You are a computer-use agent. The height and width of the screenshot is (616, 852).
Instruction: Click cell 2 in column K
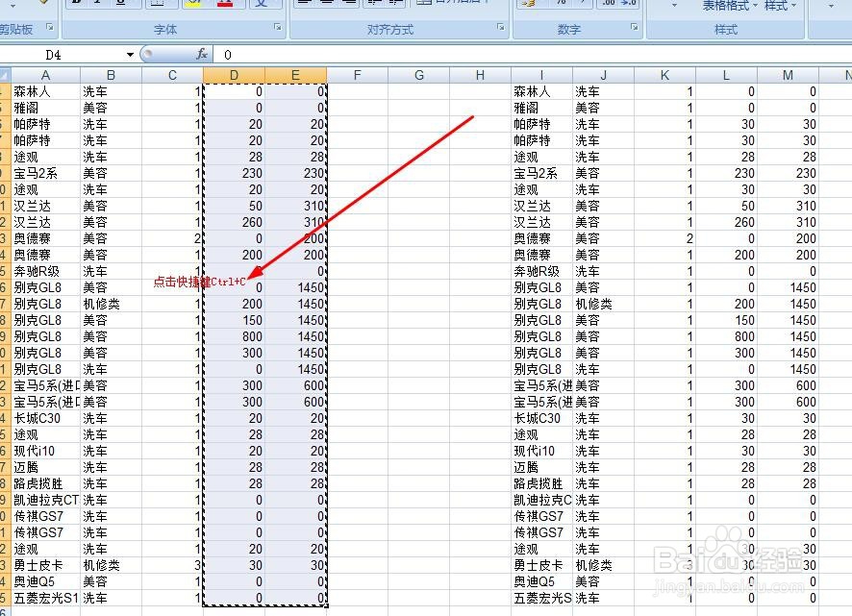point(664,238)
